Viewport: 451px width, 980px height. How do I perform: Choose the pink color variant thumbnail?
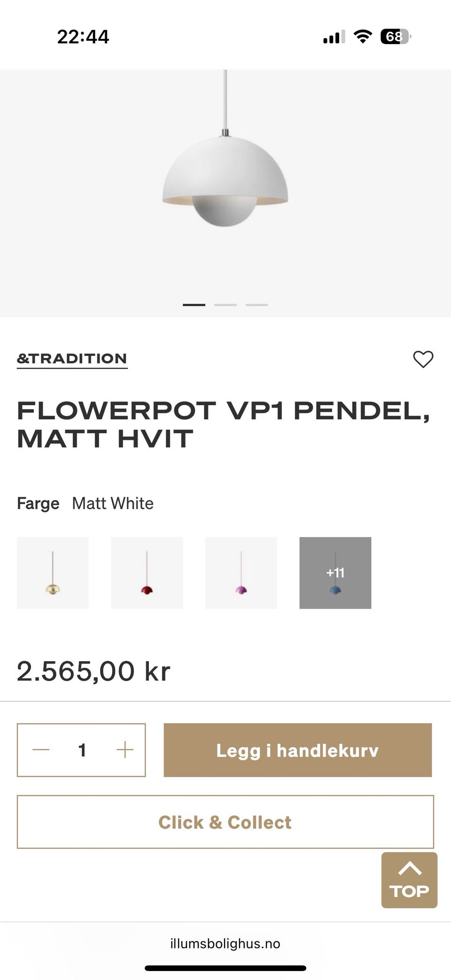(x=241, y=573)
